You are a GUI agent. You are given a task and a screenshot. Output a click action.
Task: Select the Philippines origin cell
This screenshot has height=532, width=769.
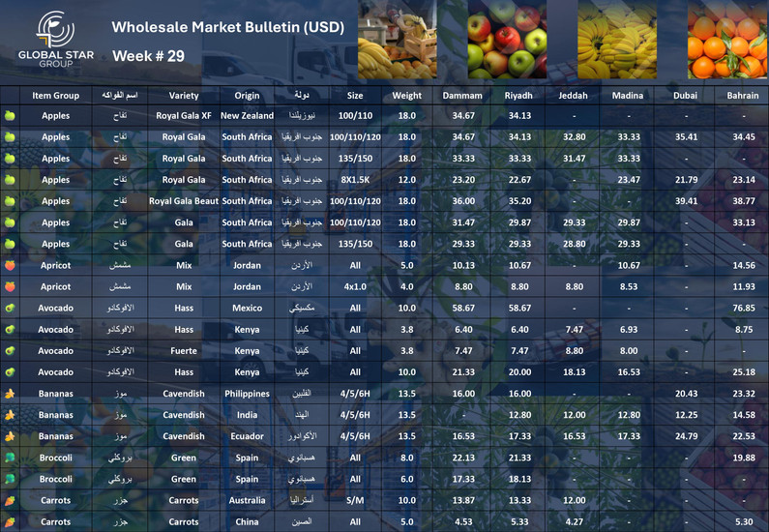tap(247, 394)
